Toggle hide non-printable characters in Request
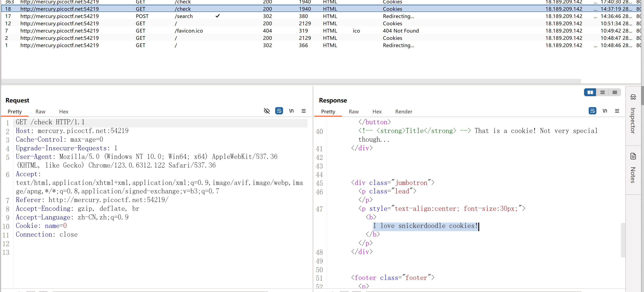Viewport: 644px width, 292px height. coord(267,111)
